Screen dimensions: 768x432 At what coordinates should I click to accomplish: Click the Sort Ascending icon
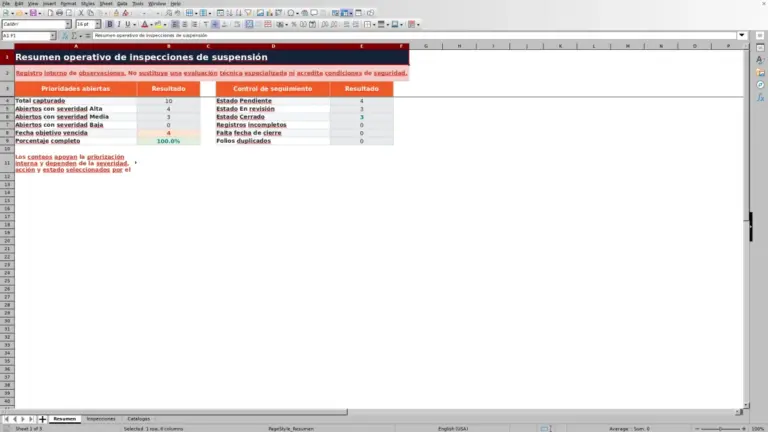coord(229,13)
